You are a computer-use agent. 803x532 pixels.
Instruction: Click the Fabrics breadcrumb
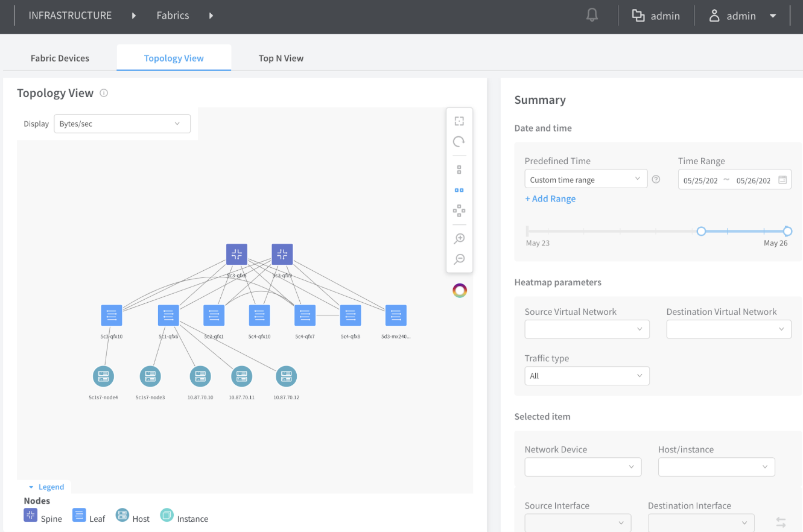pos(173,16)
